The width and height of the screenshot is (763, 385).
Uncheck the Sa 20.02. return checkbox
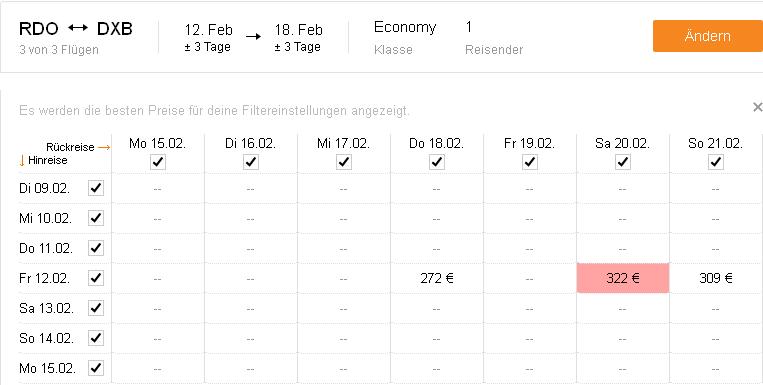[x=623, y=162]
